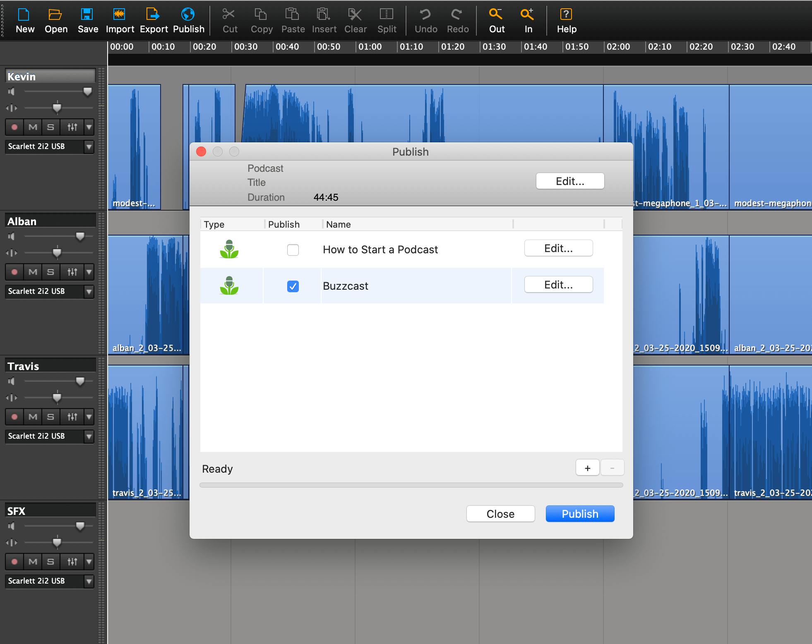Click the Kevin track volume slider
Viewport: 812px width, 644px height.
[87, 91]
